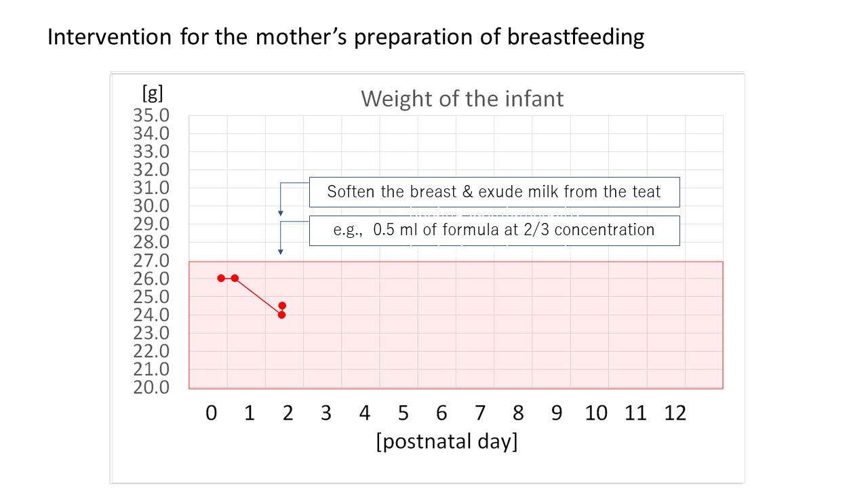Select the 27.0 y-axis label

[151, 260]
